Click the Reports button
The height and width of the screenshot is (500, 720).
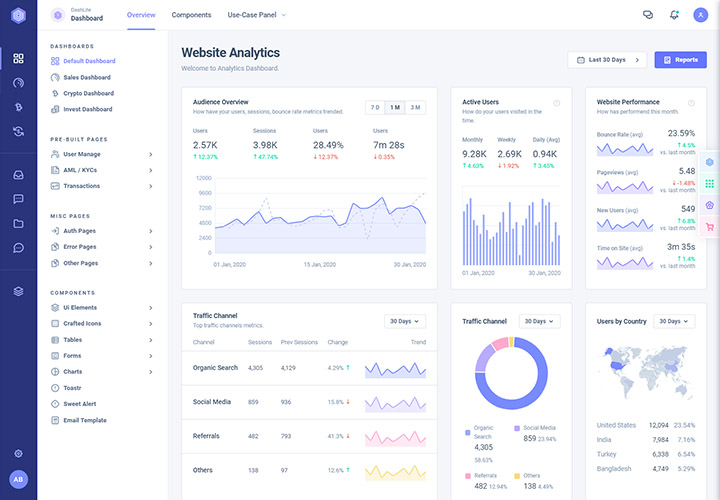point(680,60)
